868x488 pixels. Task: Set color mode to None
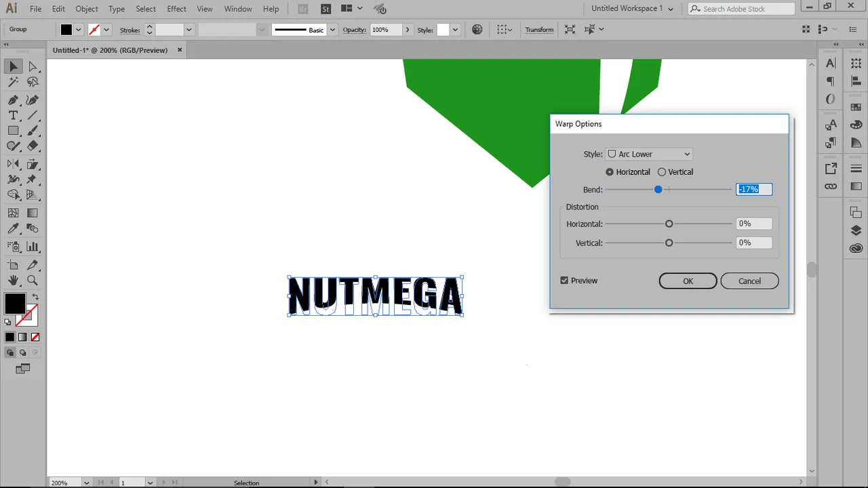coord(35,337)
